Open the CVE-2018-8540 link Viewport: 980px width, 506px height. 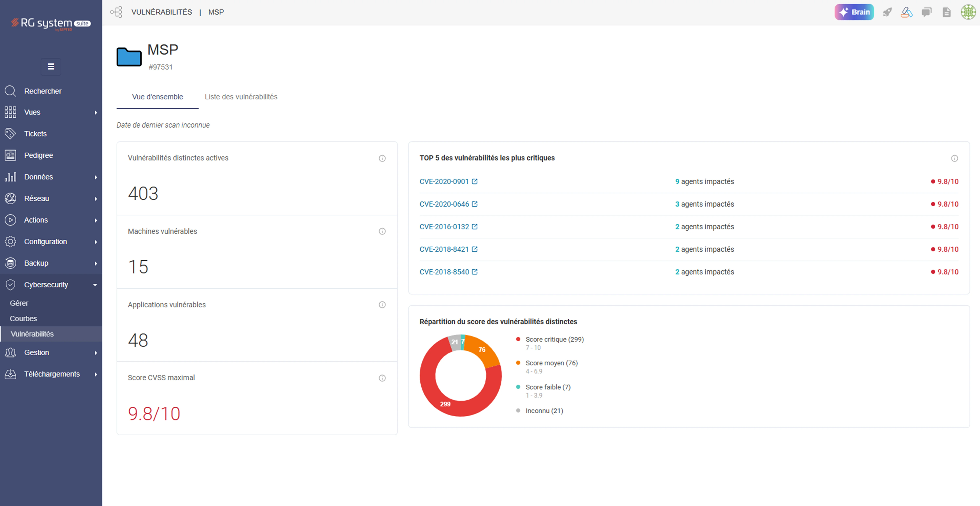coord(449,272)
